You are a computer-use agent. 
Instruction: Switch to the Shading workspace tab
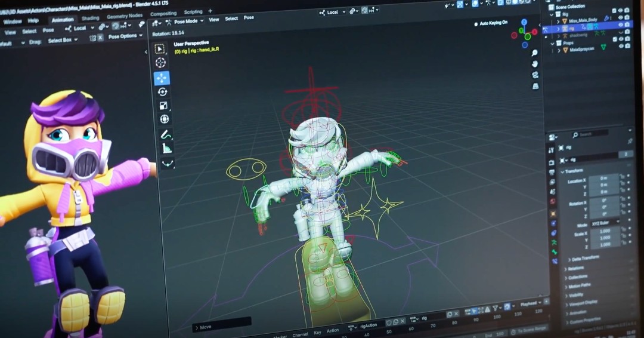pos(91,18)
